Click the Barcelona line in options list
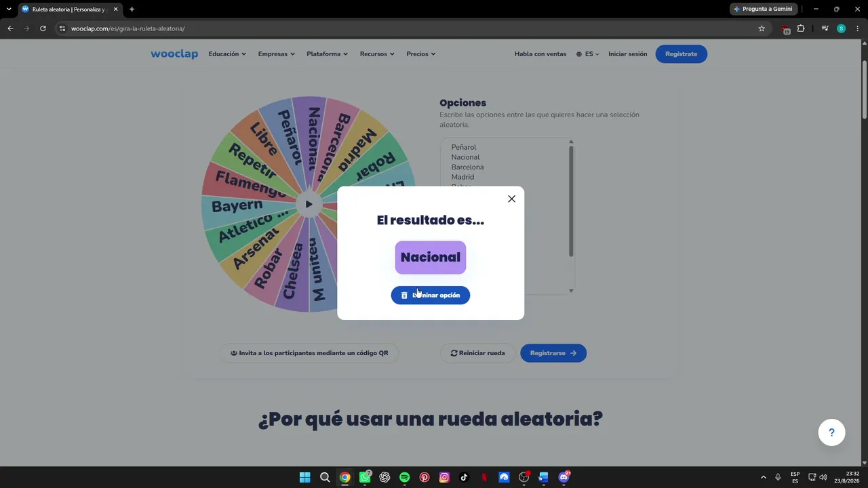868x488 pixels. point(467,167)
